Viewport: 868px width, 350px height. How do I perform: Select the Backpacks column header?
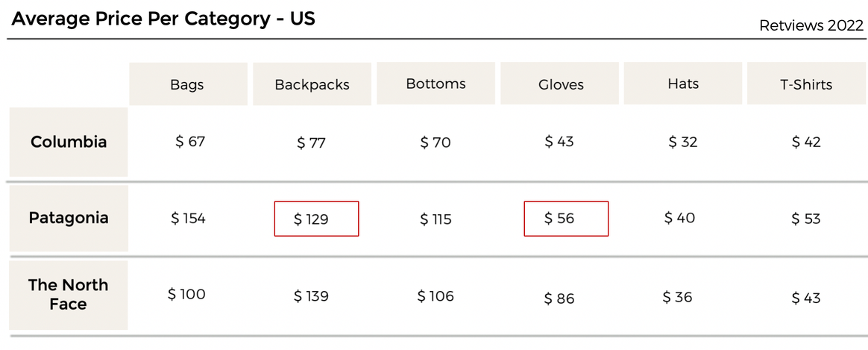pos(312,84)
